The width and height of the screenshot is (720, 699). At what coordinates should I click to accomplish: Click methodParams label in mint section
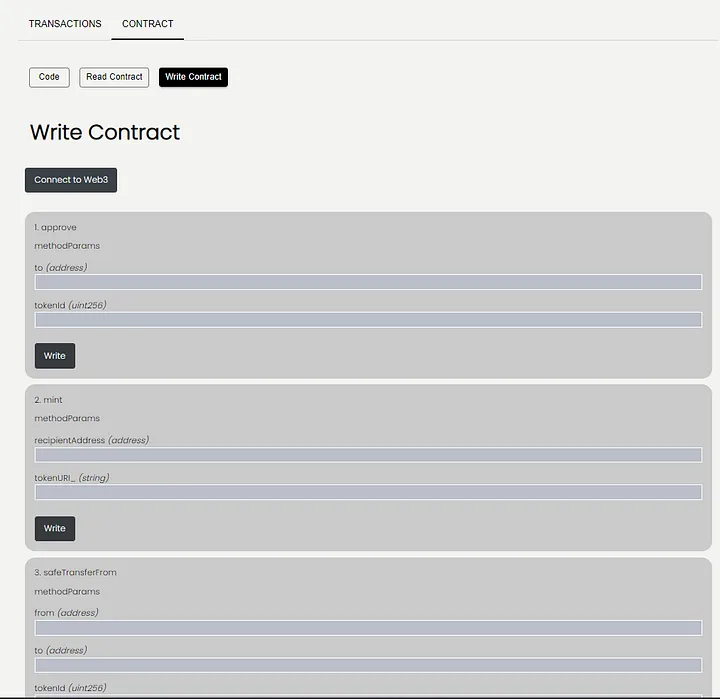[x=67, y=418]
